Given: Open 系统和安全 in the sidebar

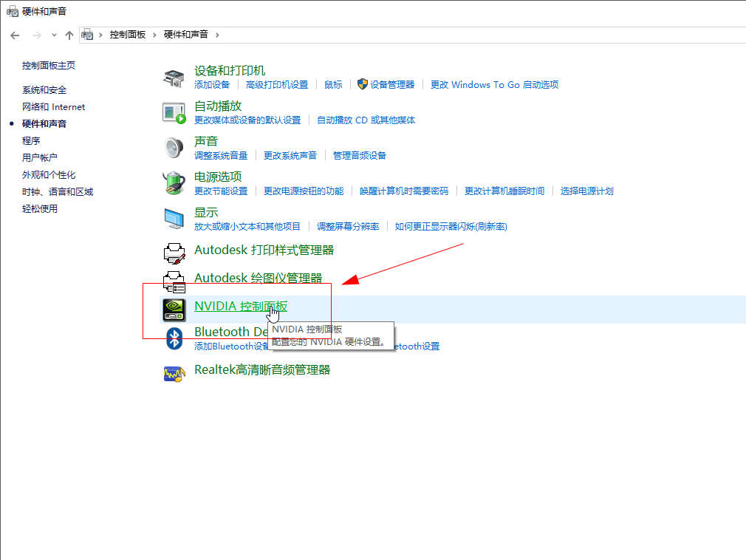Looking at the screenshot, I should point(44,90).
